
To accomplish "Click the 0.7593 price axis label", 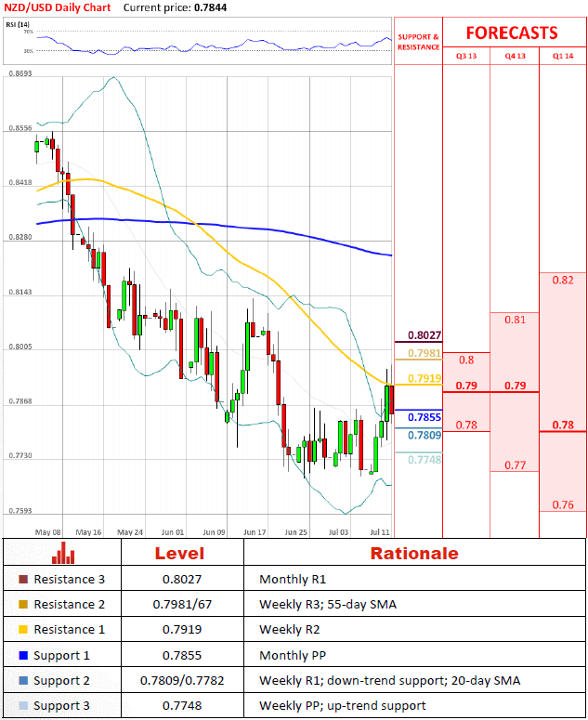I will (x=20, y=511).
